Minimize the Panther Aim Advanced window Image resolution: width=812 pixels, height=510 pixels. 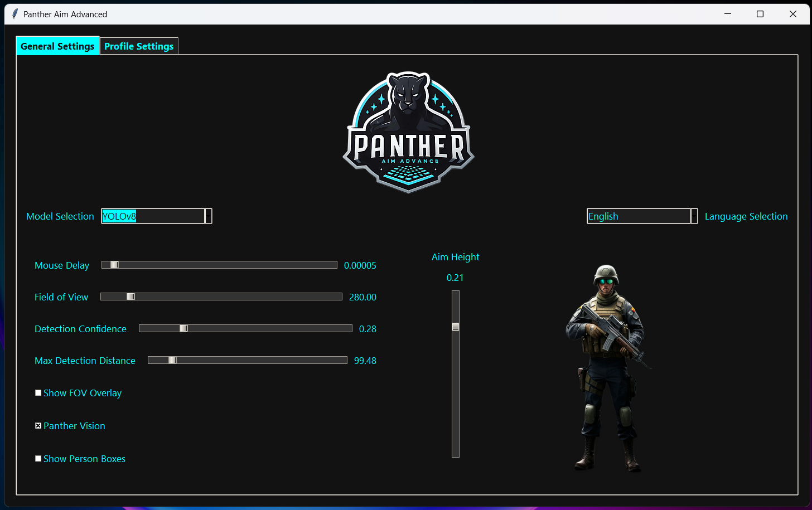click(728, 14)
